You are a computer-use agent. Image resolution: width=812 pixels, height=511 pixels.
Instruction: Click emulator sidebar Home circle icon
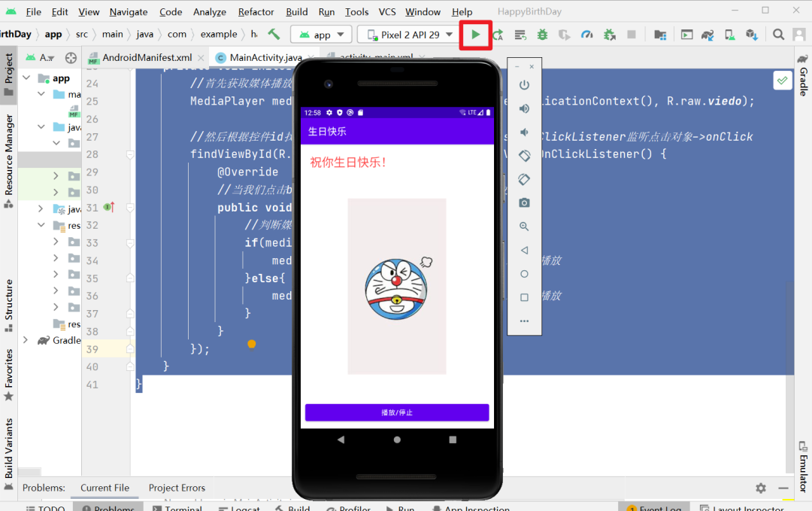click(x=525, y=274)
